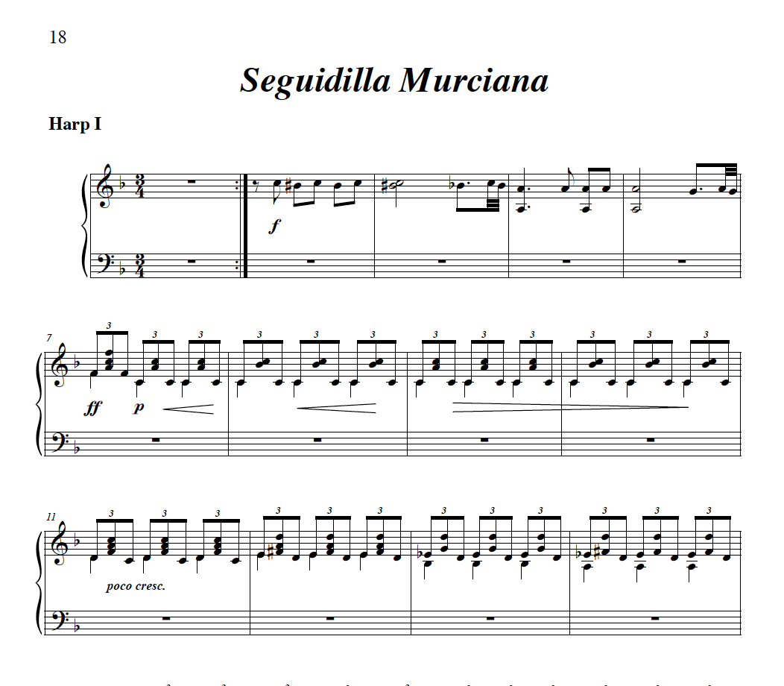Select the long decrescendo hairpin in measures 9-10
This screenshot has width=784, height=686.
pyautogui.click(x=571, y=407)
